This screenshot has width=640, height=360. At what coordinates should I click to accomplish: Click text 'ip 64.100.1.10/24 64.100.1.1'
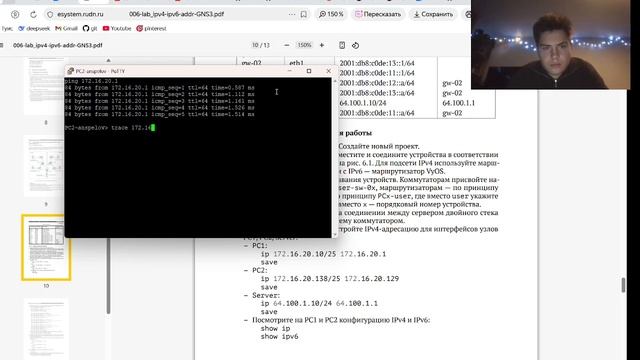click(x=319, y=303)
